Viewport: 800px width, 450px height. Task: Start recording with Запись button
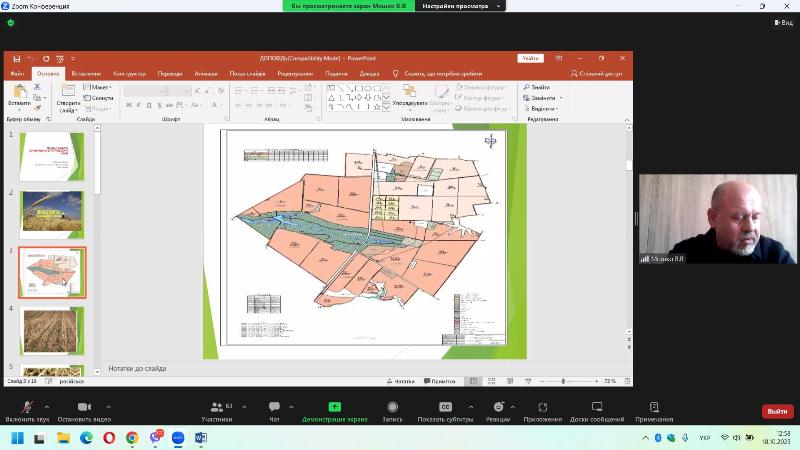[392, 408]
